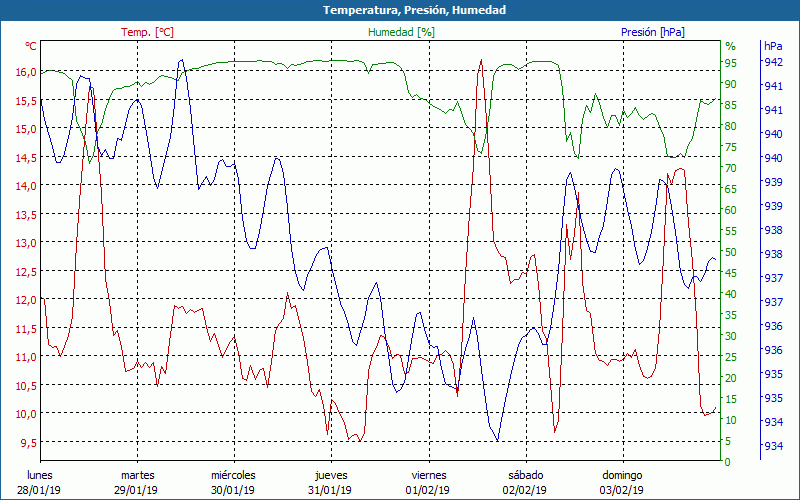The image size is (800, 500).
Task: Click the date "29/01/19"
Action: pos(136,490)
